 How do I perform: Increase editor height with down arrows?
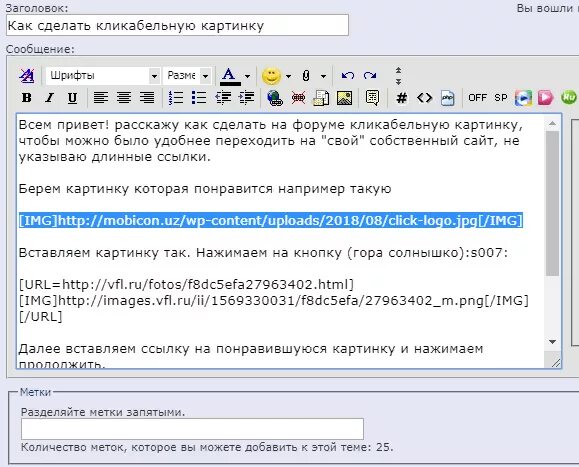click(398, 81)
